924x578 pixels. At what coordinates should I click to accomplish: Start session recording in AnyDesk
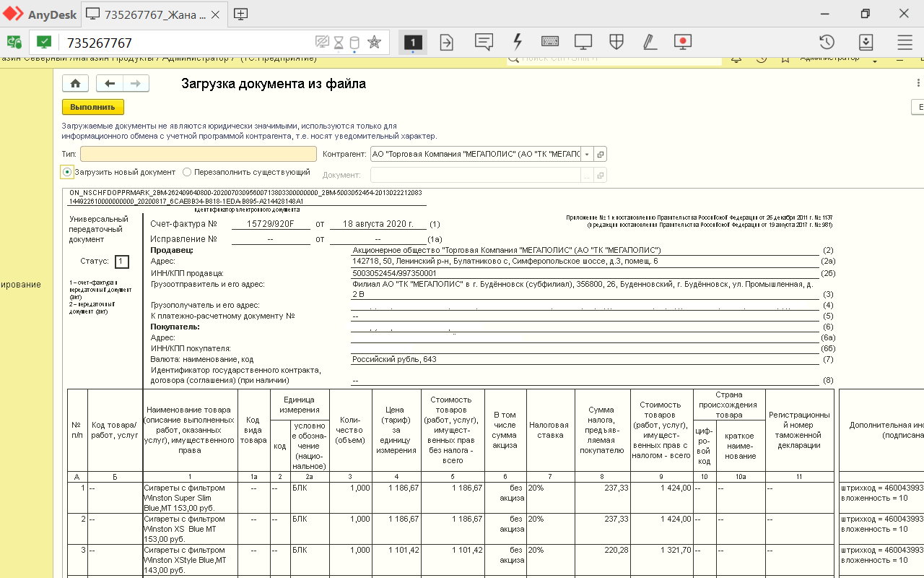click(683, 43)
